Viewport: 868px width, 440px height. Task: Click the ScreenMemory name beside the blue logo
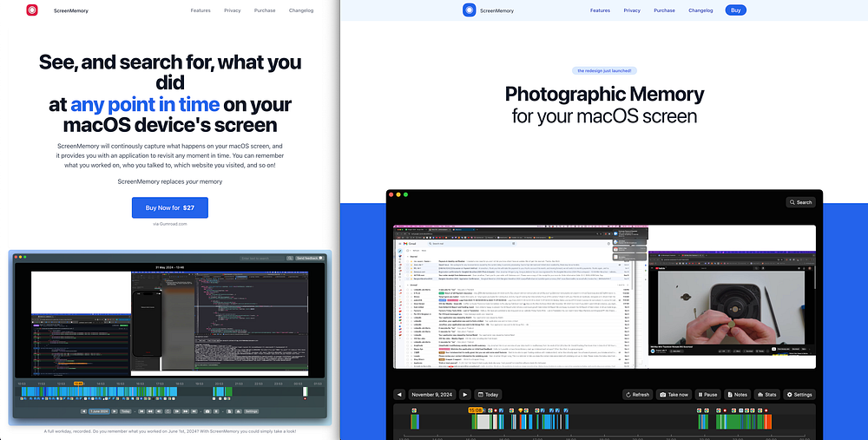tap(496, 10)
